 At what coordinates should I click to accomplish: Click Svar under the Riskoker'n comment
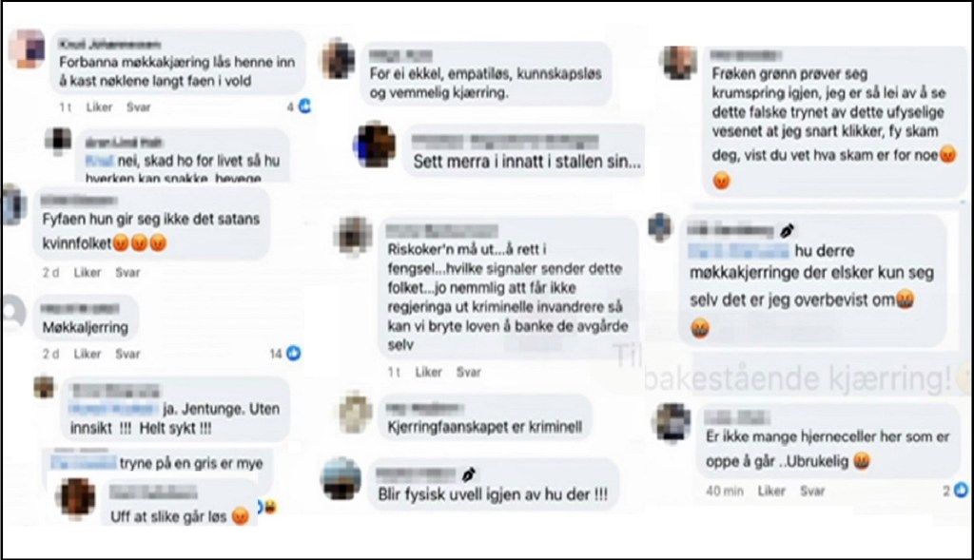point(468,372)
